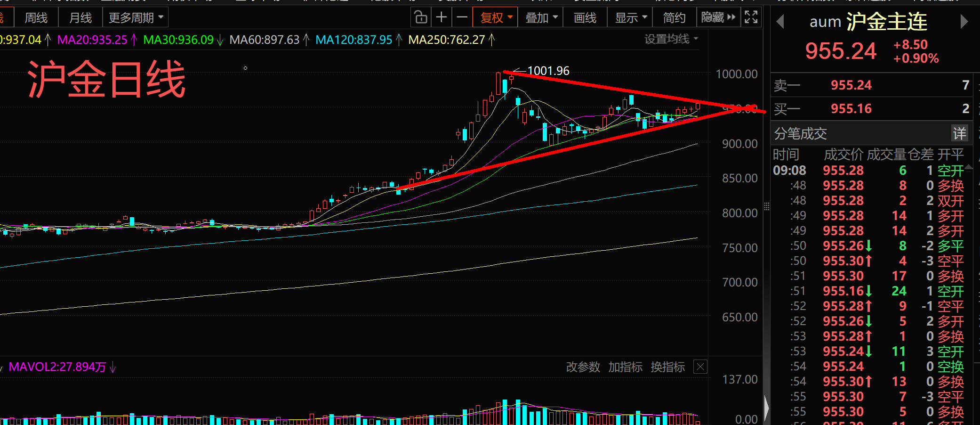Open the 显示 display dropdown
This screenshot has width=980, height=425.
631,18
